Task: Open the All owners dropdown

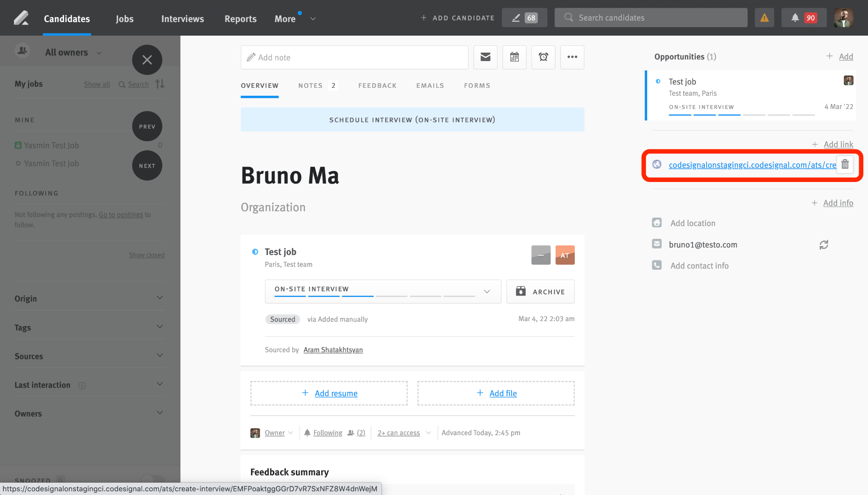Action: [x=73, y=53]
